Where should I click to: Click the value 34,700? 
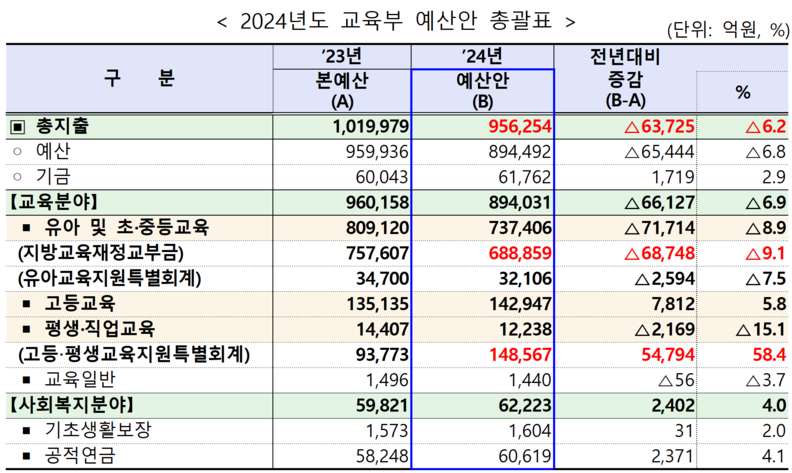click(382, 278)
